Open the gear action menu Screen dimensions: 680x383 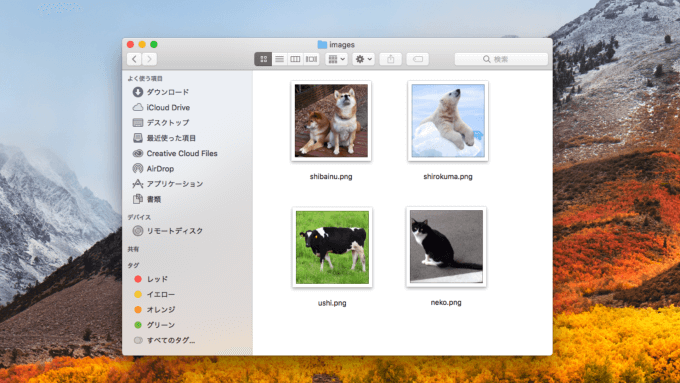[363, 59]
